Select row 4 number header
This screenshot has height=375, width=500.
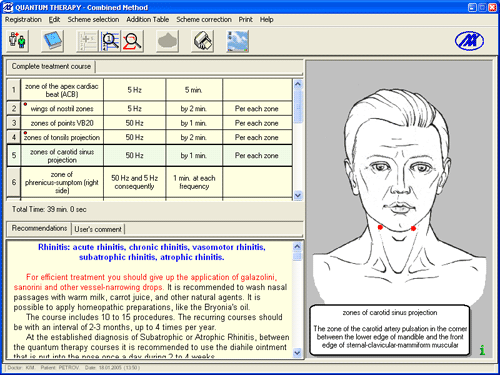click(14, 137)
